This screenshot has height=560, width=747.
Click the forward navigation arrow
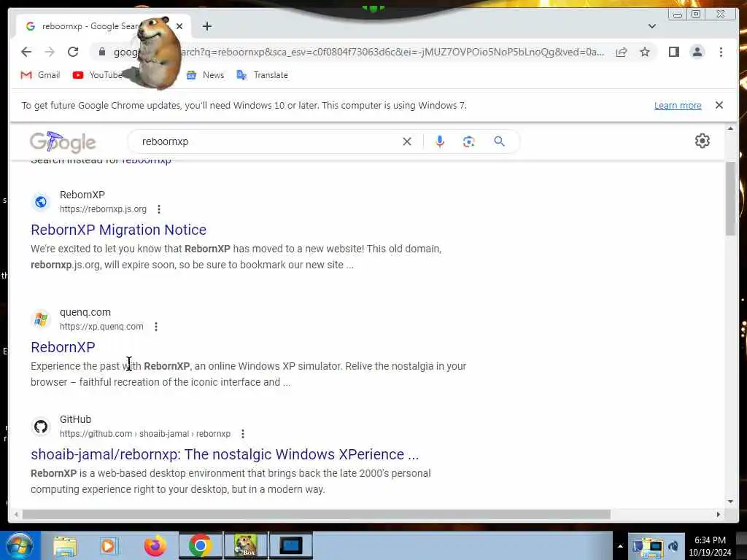click(50, 52)
